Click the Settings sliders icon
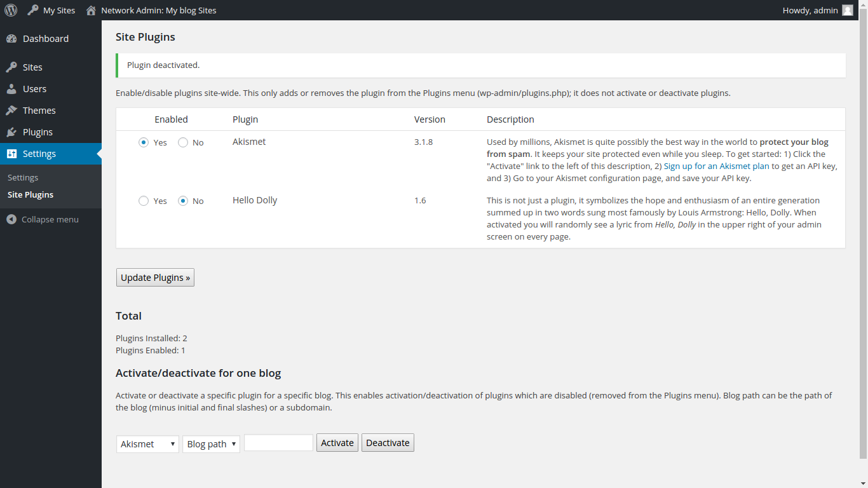868x488 pixels. [x=11, y=154]
